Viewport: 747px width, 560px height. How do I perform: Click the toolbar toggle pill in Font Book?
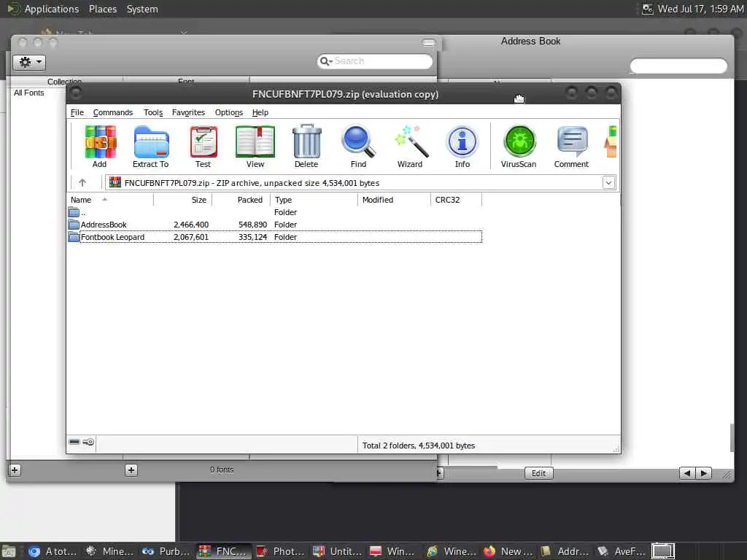(x=428, y=43)
